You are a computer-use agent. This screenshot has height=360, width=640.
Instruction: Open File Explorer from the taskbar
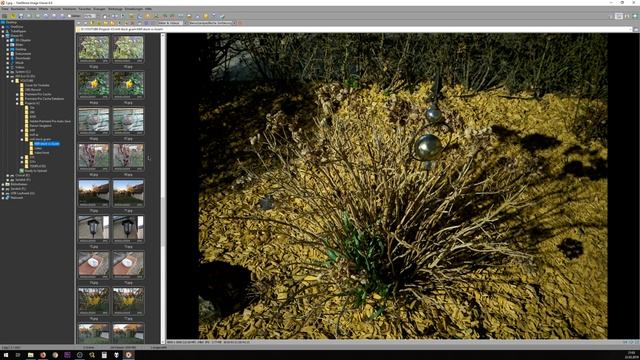tap(31, 355)
